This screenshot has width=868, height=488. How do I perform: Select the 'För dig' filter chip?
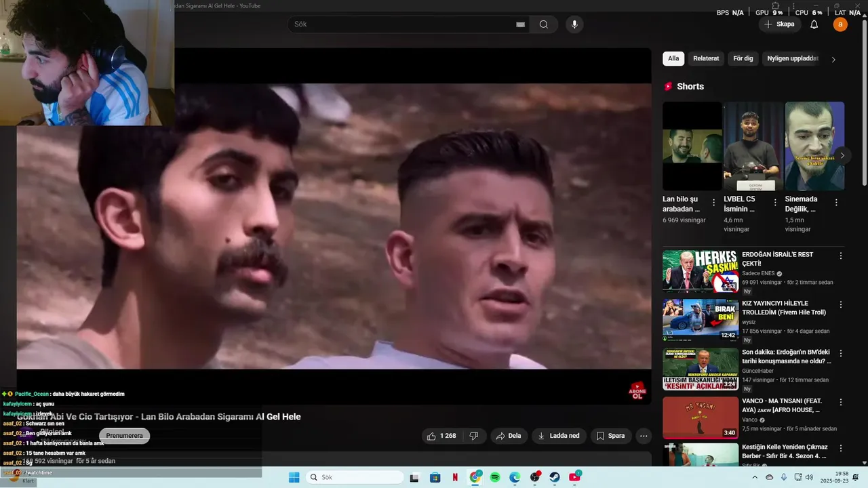pos(743,59)
